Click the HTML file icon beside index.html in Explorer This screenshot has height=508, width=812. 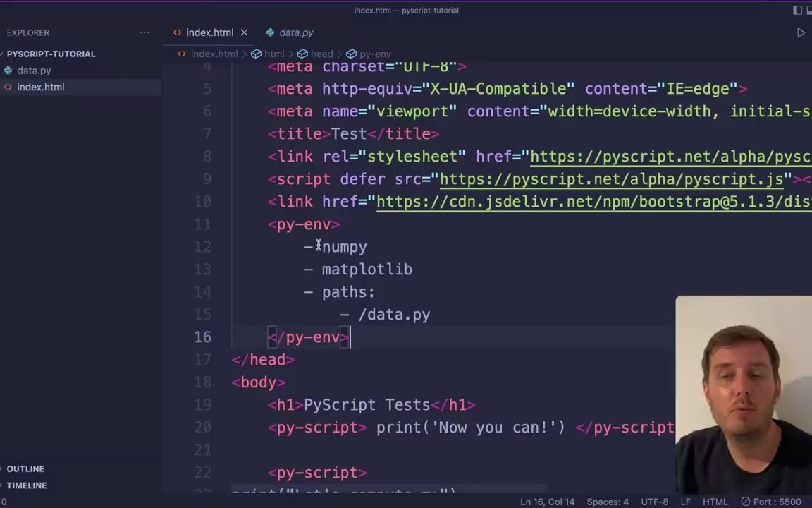[x=8, y=87]
